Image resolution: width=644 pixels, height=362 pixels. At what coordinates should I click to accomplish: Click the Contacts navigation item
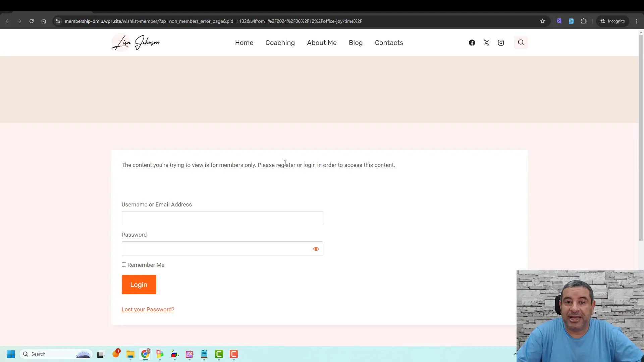tap(389, 43)
